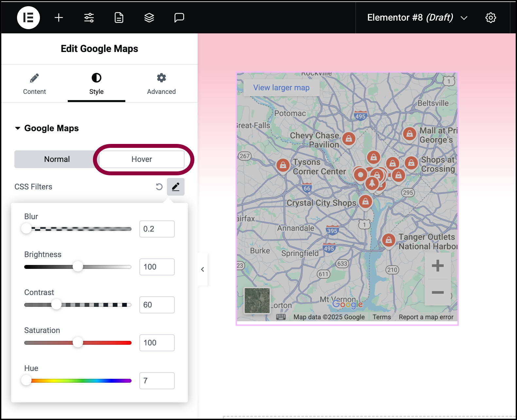
Task: Select the Hover state tab
Action: [x=142, y=159]
